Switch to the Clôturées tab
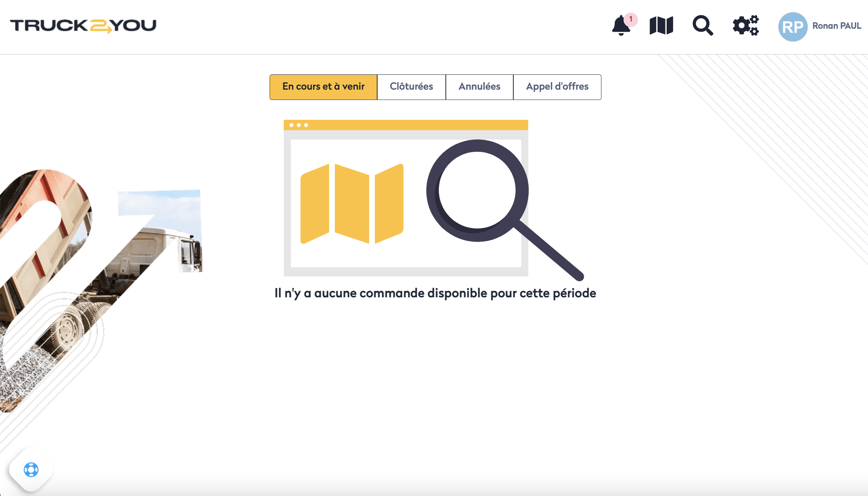 [x=411, y=87]
